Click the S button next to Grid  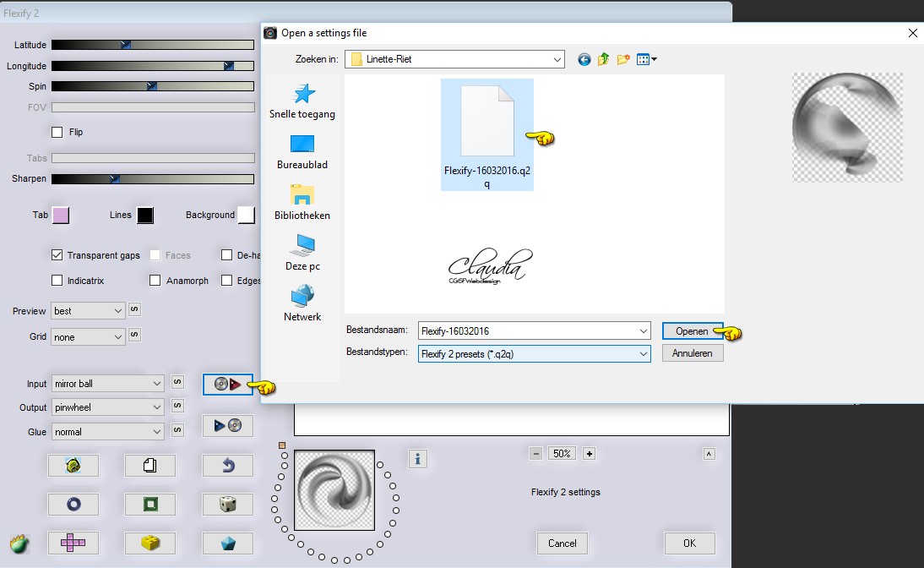134,335
